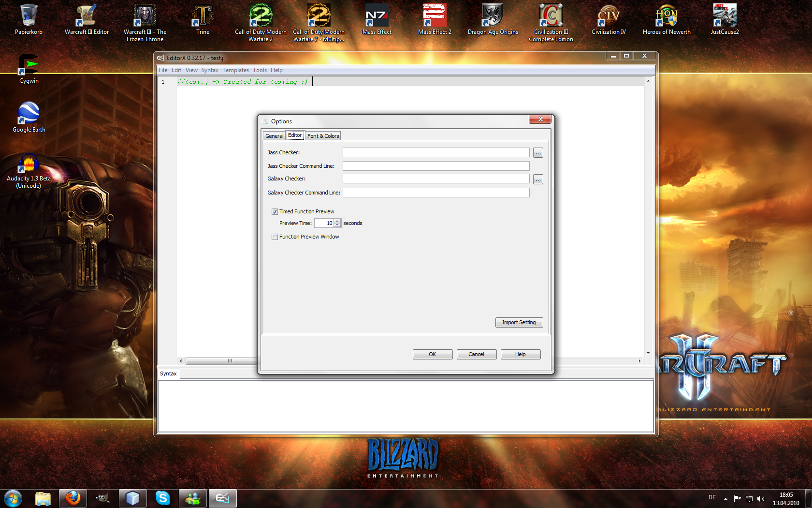Click the Help button in Options
The height and width of the screenshot is (508, 812).
click(521, 354)
